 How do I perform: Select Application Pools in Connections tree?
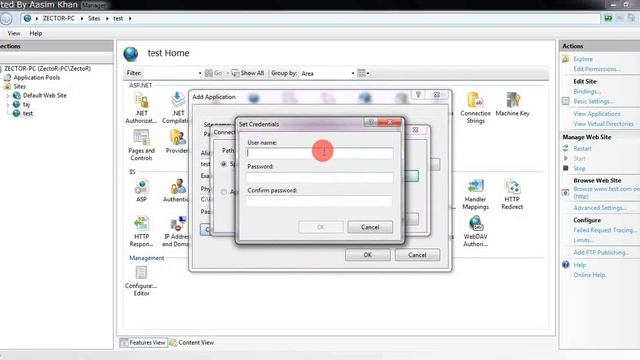tap(36, 78)
